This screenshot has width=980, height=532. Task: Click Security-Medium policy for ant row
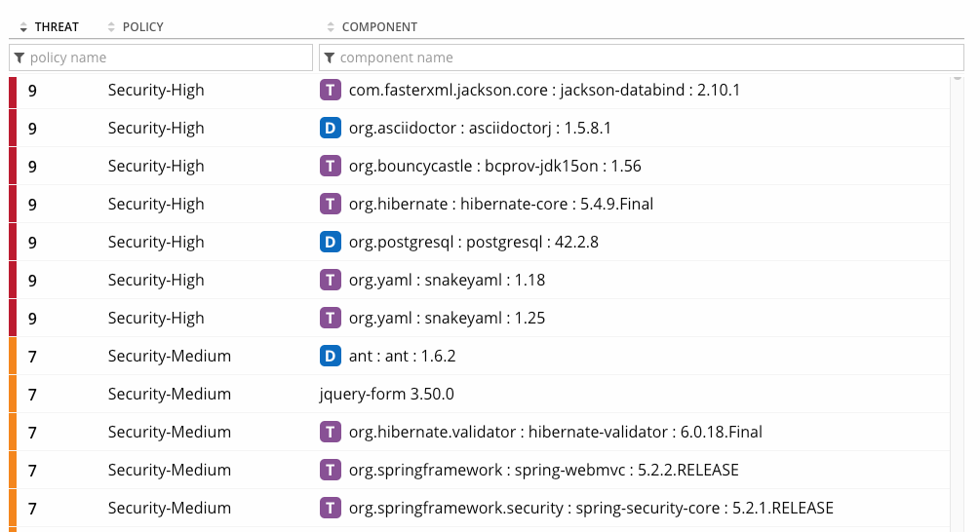[x=170, y=356]
